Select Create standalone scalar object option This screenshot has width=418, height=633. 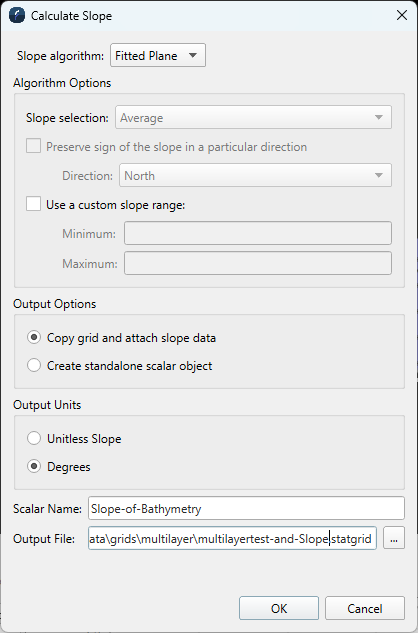coord(34,365)
